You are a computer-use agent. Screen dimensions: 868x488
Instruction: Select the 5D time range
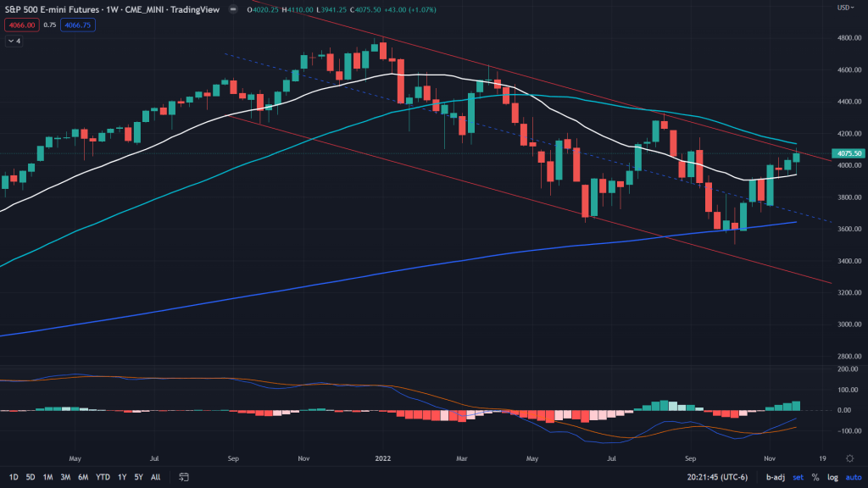point(31,477)
